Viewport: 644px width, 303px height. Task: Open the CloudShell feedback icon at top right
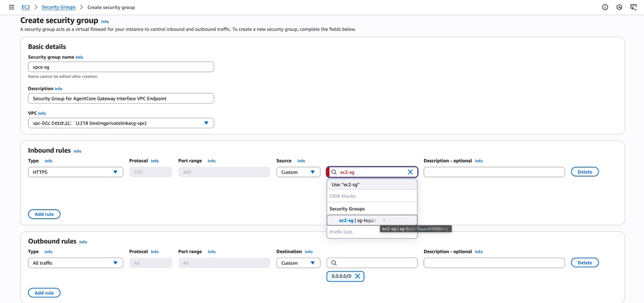click(633, 7)
